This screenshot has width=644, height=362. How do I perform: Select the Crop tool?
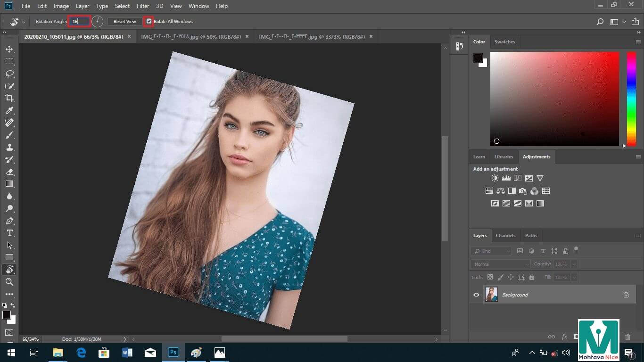click(x=9, y=98)
